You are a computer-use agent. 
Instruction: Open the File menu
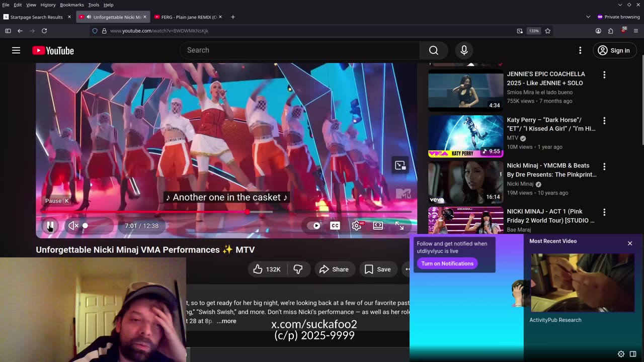(x=6, y=5)
